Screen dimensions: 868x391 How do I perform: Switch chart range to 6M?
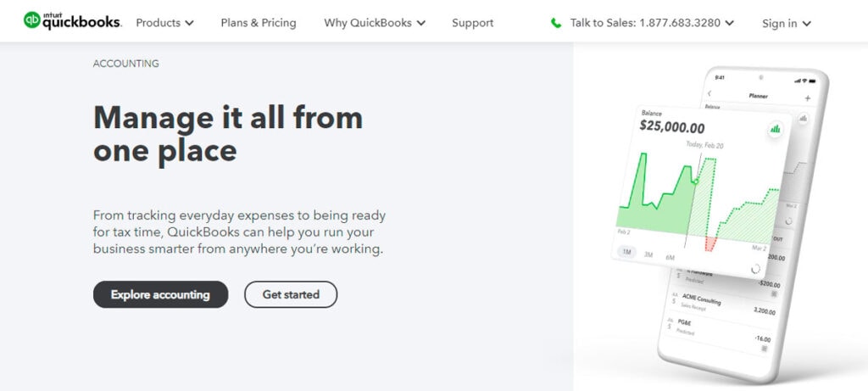click(670, 257)
